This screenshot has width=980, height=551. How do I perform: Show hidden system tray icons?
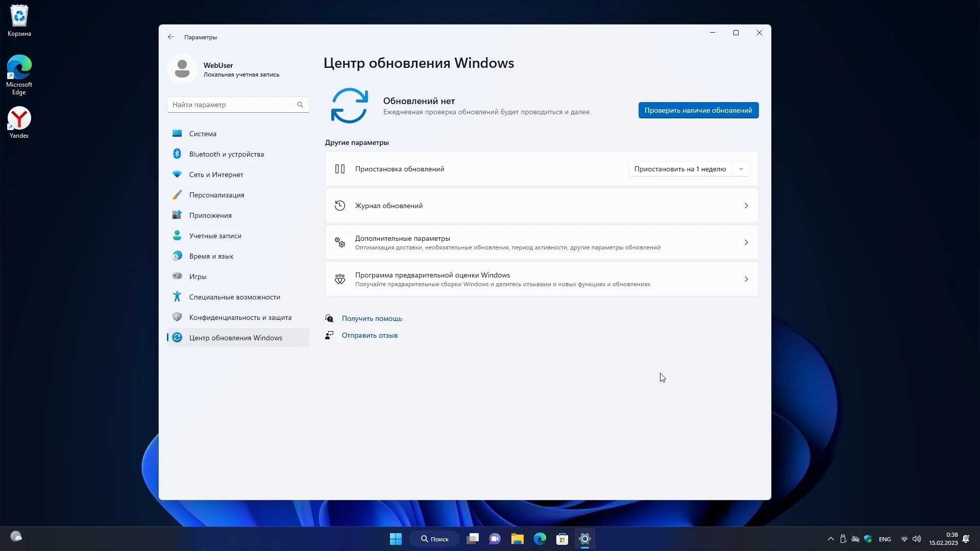point(831,539)
